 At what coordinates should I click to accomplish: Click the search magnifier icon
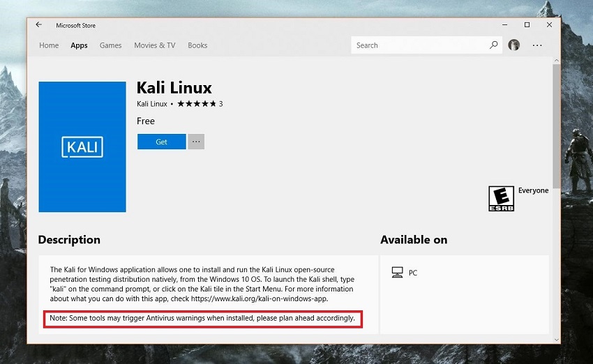tap(494, 45)
